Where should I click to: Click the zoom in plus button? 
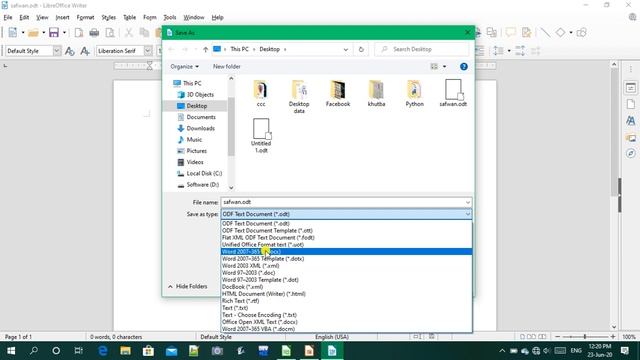pyautogui.click(x=613, y=337)
